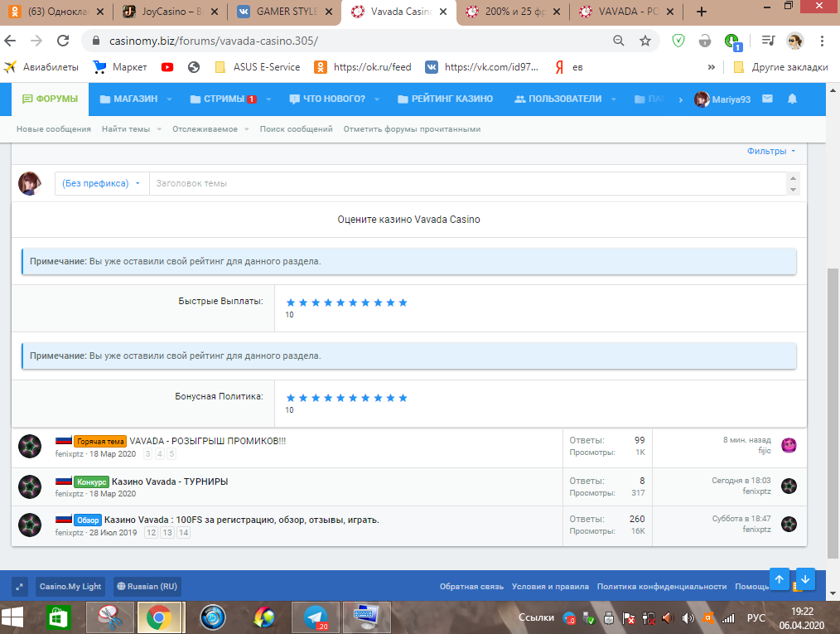This screenshot has width=840, height=634.
Task: Open the Обзор prefix label
Action: pyautogui.click(x=87, y=520)
